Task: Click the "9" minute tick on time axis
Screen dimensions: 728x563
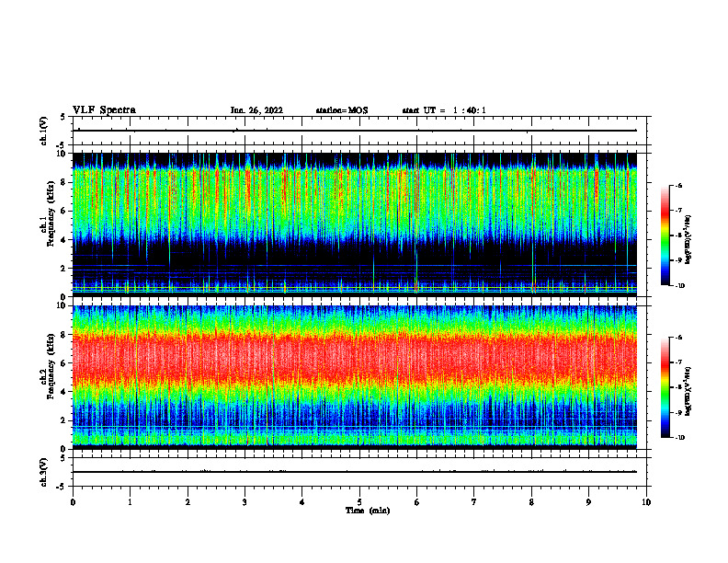Action: (588, 502)
